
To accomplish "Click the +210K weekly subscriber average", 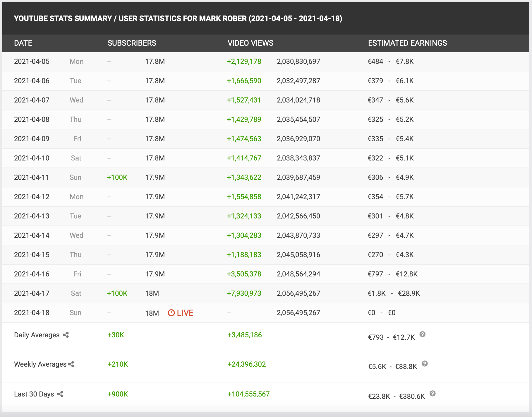I will point(118,364).
